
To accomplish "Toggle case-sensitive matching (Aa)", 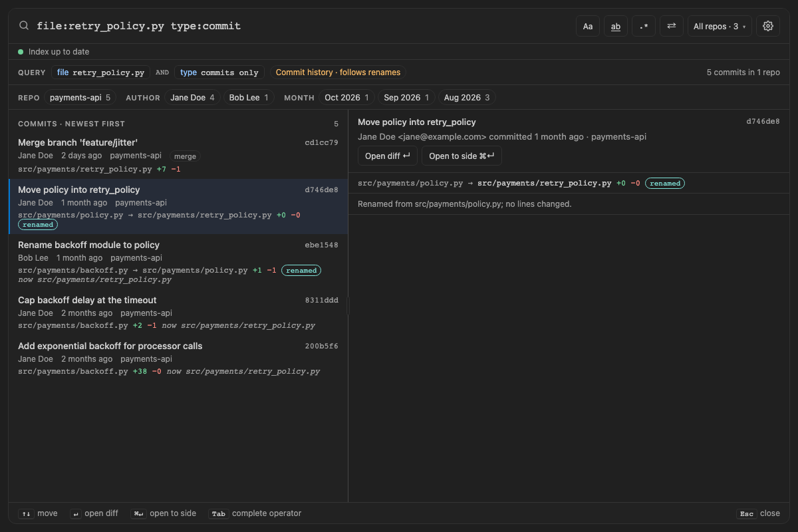I will pyautogui.click(x=588, y=26).
